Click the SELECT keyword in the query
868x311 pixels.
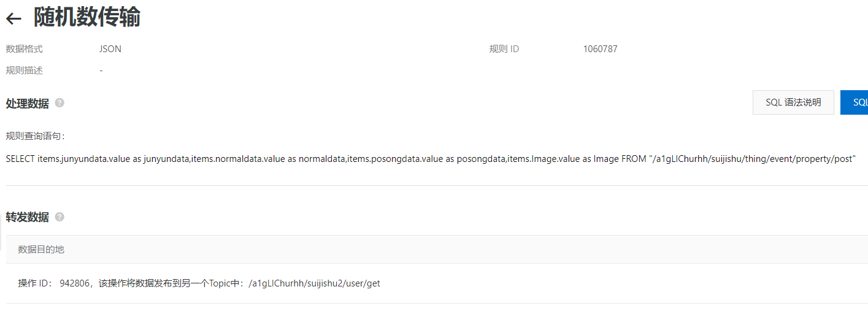(20, 158)
